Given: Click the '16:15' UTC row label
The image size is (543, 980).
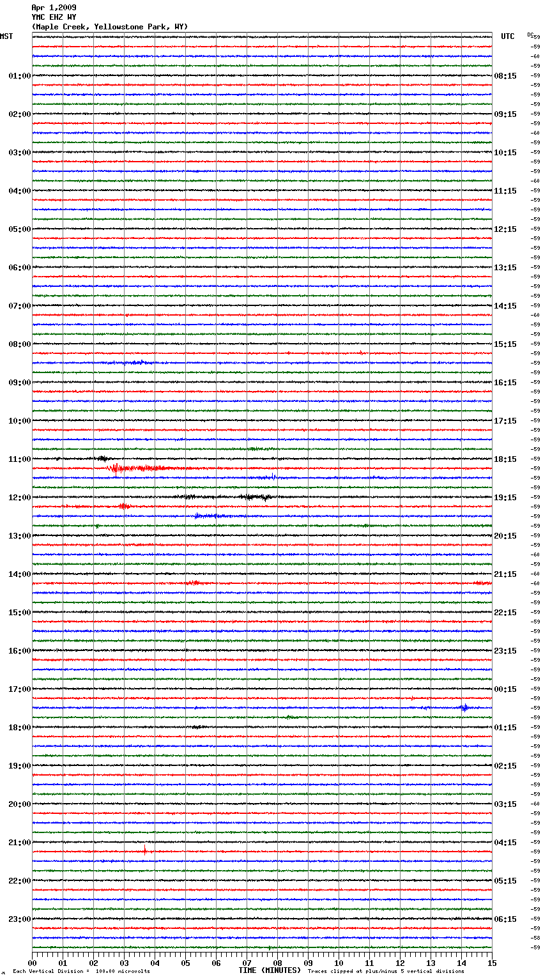Looking at the screenshot, I should click(x=505, y=383).
